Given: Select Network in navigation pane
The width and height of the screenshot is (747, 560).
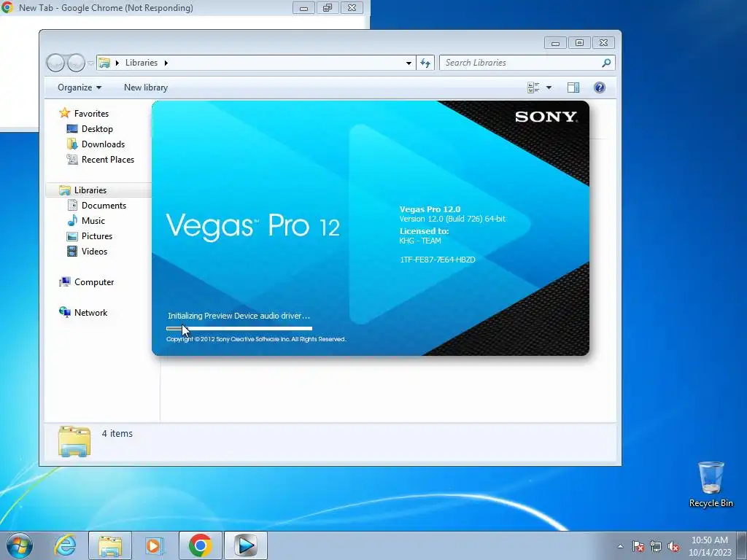Looking at the screenshot, I should [x=90, y=312].
